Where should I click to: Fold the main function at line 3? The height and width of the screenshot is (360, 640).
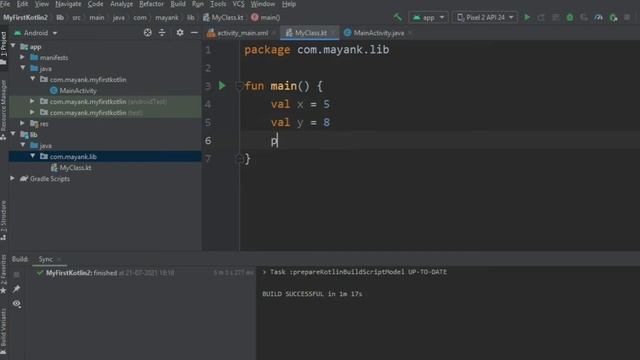click(x=239, y=86)
